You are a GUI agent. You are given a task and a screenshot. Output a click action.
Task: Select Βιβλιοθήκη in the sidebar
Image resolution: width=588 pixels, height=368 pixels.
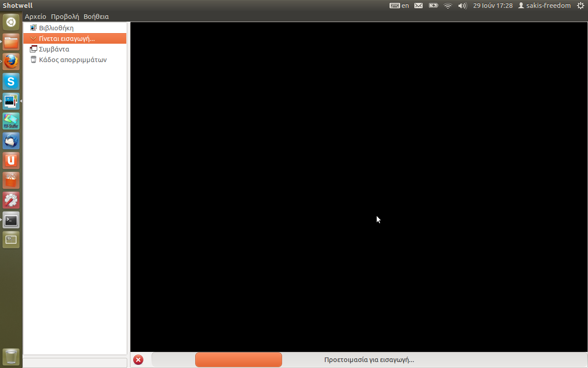coord(56,28)
